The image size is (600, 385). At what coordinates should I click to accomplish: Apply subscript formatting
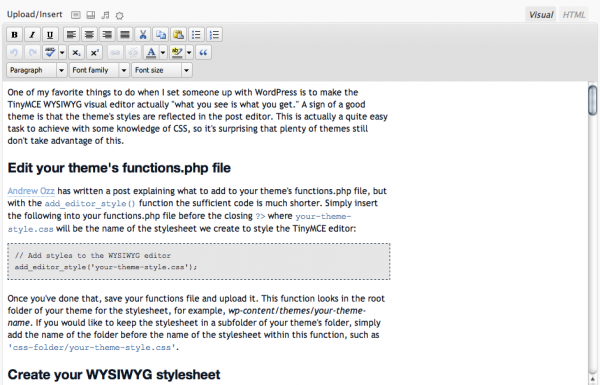pos(76,52)
